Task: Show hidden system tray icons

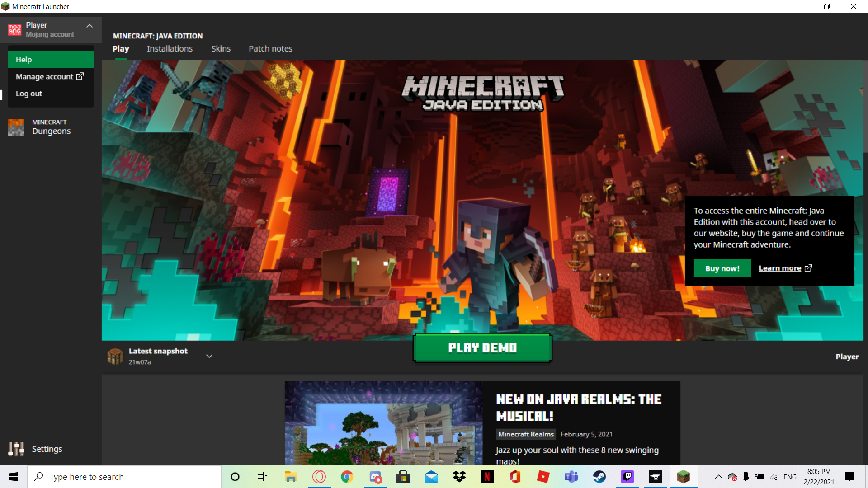Action: pos(718,477)
